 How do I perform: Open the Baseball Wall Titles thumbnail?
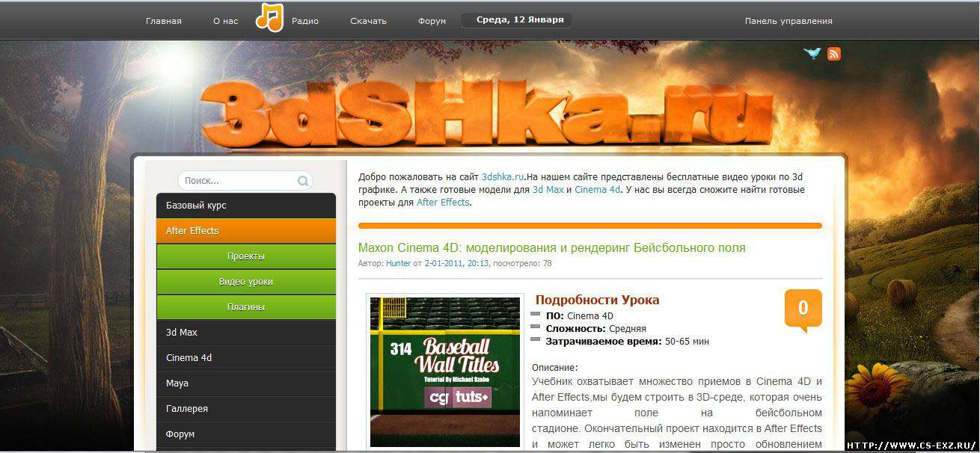click(x=445, y=372)
